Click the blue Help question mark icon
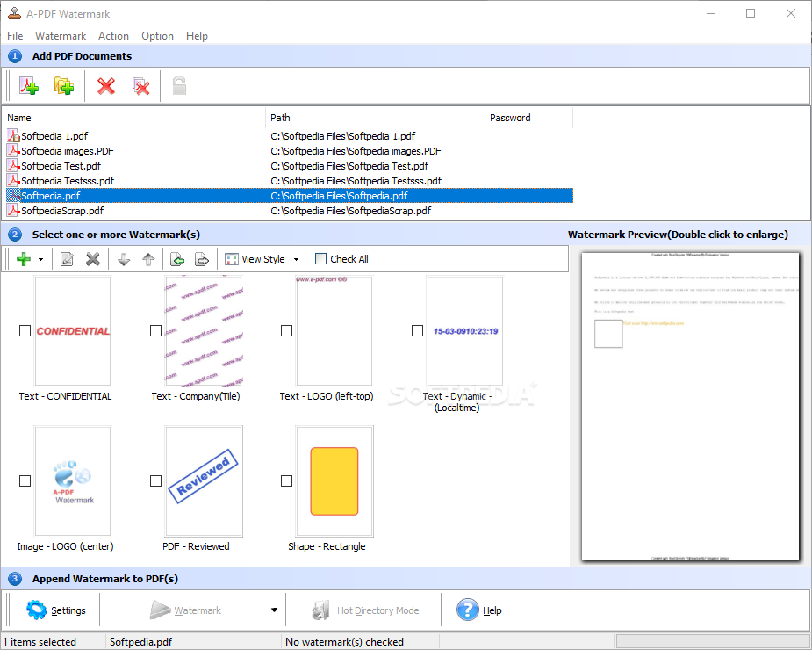812x650 pixels. pos(467,610)
